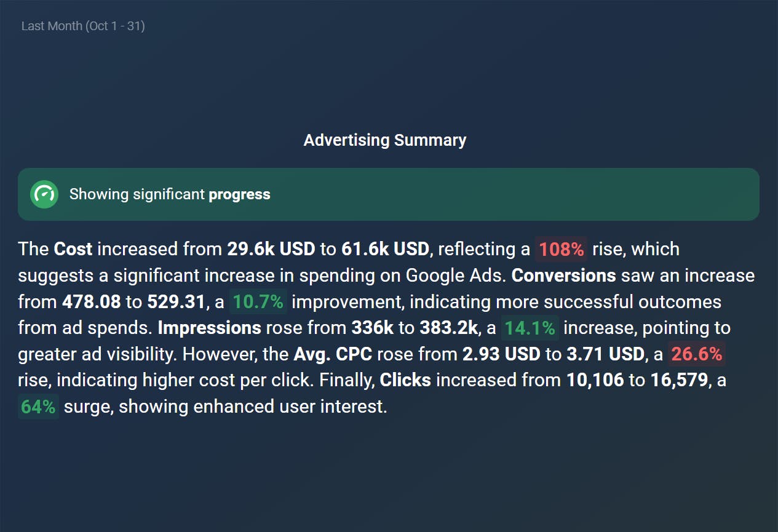
Task: Click the 529.31 conversions value
Action: 176,302
